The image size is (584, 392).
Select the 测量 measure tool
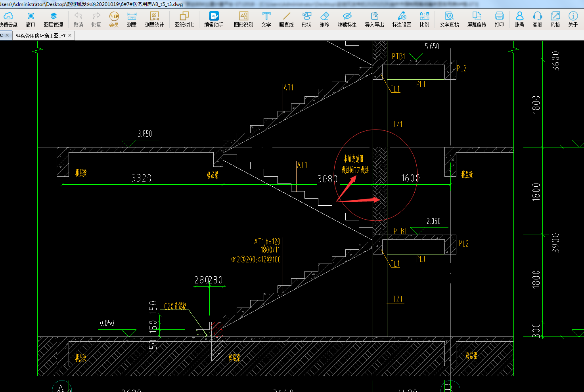coord(132,19)
